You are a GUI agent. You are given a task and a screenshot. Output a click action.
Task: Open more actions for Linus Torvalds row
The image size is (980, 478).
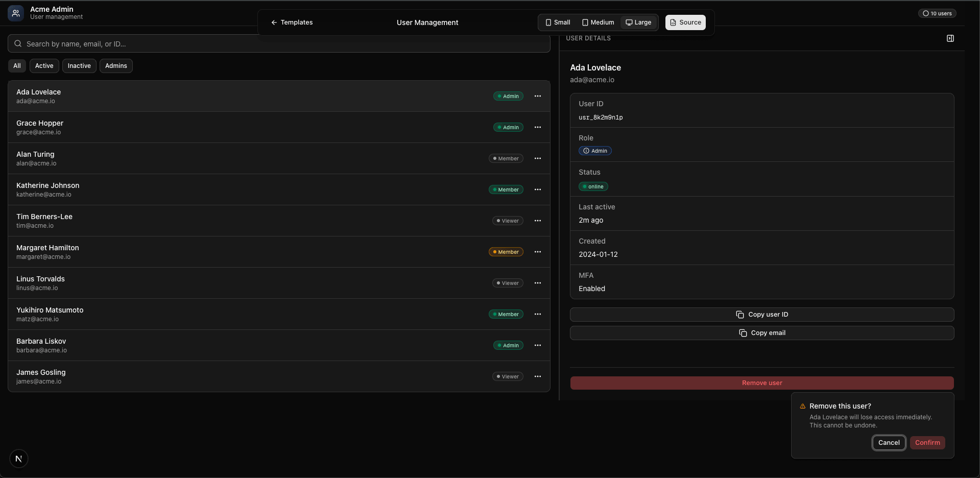pos(537,283)
